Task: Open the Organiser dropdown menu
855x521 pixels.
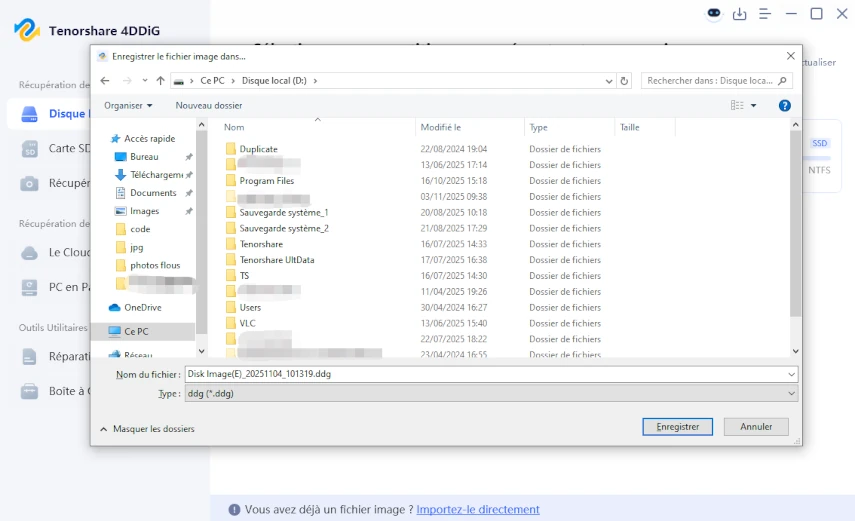Action: [128, 105]
